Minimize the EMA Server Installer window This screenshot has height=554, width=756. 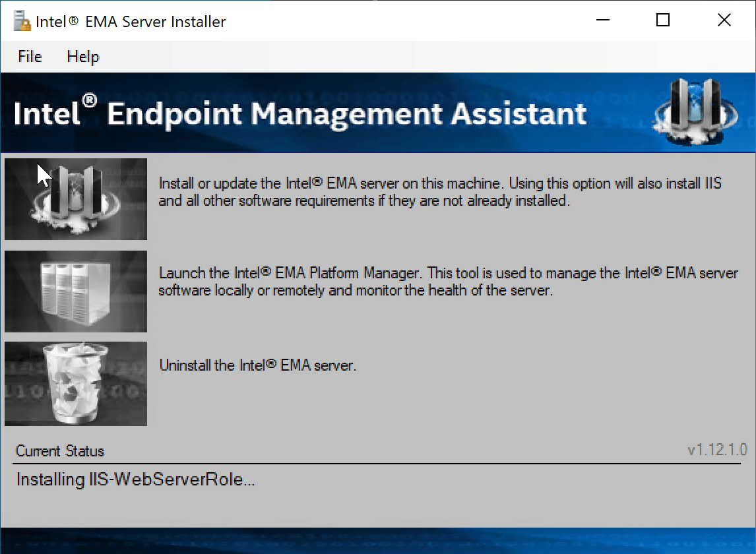[x=603, y=20]
